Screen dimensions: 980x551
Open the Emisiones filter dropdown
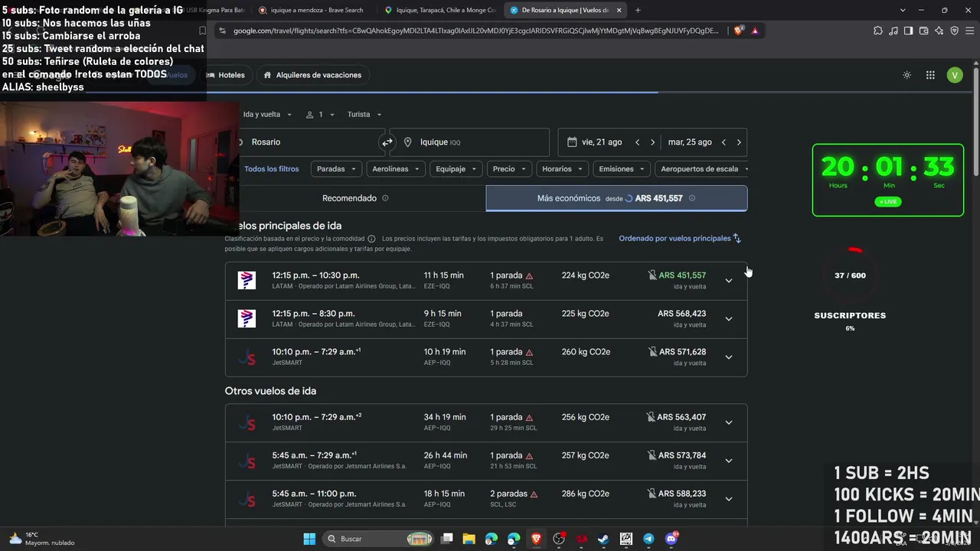point(621,169)
